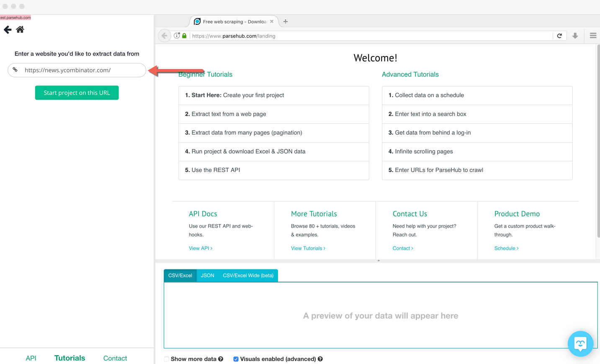
Task: Click Start project on this URL button
Action: (x=77, y=93)
